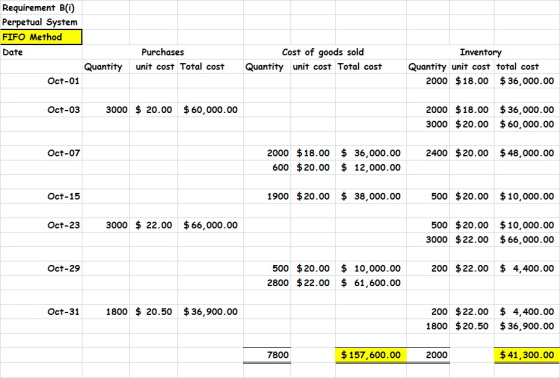Click the 'Perpetual System' cell
560x378 pixels.
41,22
